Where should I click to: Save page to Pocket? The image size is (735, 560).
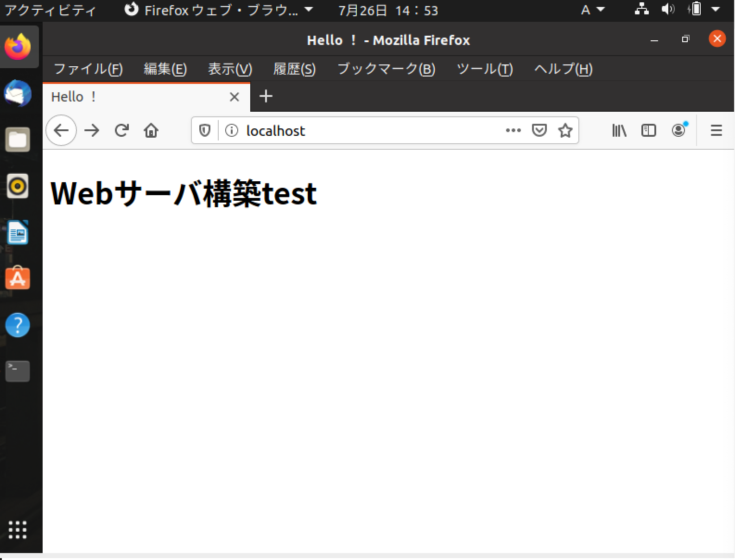tap(539, 131)
